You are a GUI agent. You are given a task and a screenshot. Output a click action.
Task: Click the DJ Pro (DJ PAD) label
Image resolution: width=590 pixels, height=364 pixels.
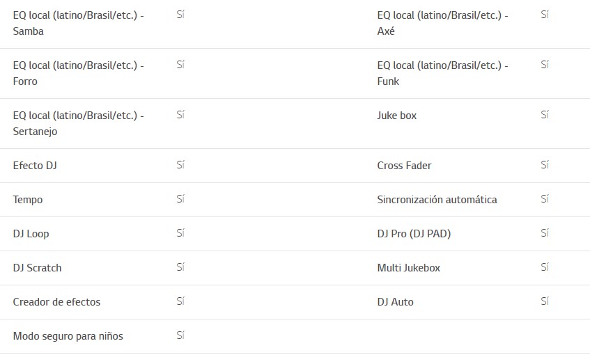click(414, 234)
